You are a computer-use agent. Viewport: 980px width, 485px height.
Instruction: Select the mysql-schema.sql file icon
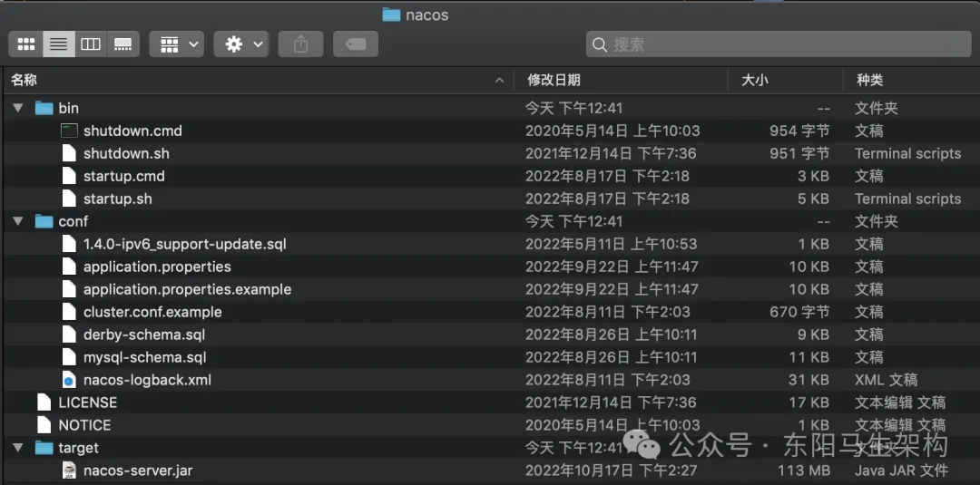(69, 357)
